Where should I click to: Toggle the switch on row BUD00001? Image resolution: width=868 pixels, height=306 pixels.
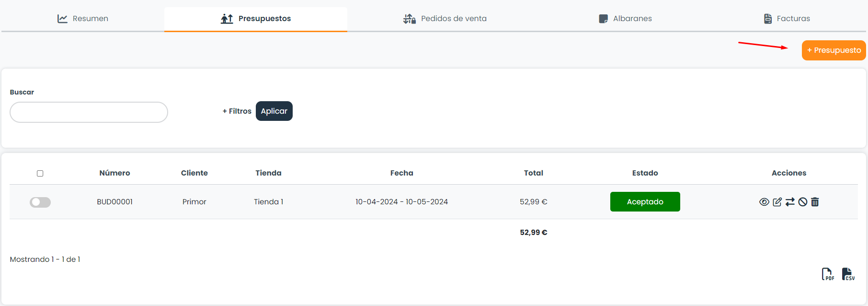40,202
